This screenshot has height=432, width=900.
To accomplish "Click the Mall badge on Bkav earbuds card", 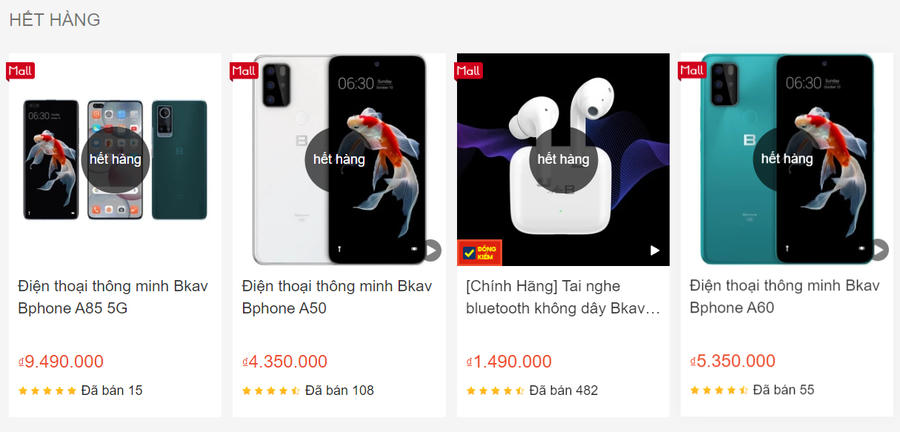I will click(x=468, y=71).
